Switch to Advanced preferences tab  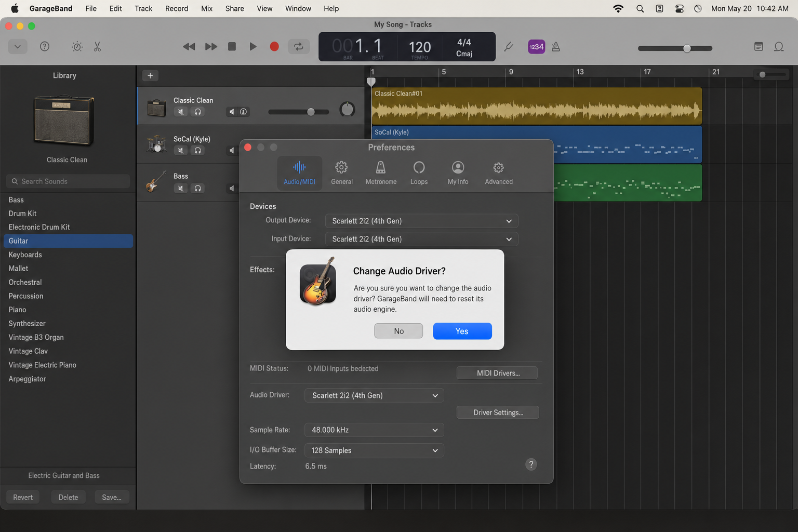click(499, 173)
